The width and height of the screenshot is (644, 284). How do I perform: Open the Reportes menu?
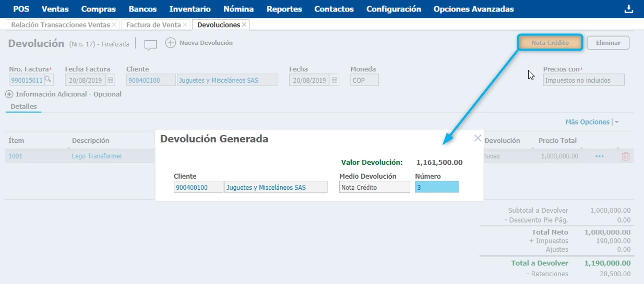tap(284, 9)
